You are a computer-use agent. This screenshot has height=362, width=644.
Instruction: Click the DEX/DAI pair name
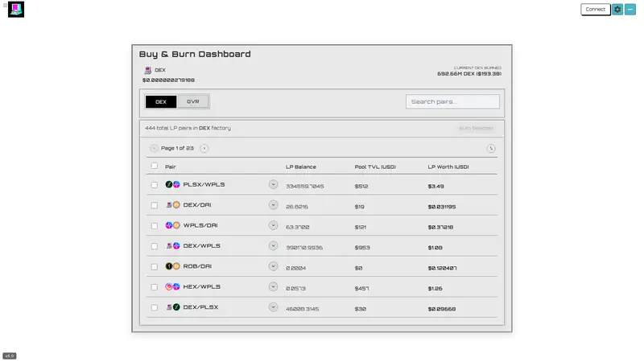click(x=197, y=205)
